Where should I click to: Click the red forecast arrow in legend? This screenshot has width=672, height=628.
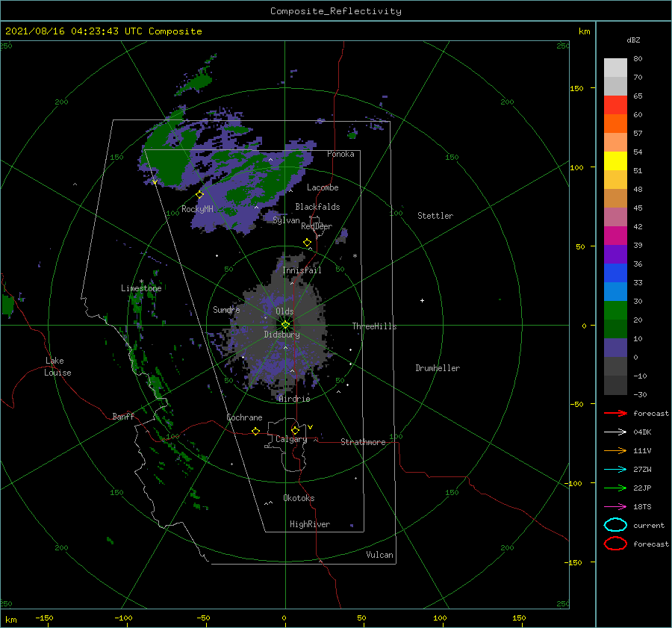tap(615, 413)
